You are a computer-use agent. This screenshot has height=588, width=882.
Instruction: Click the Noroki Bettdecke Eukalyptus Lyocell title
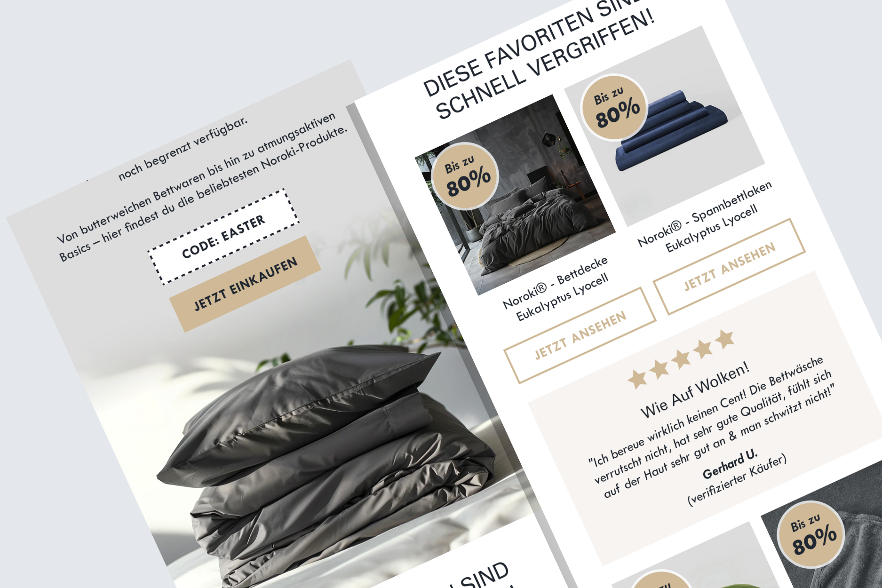(556, 289)
